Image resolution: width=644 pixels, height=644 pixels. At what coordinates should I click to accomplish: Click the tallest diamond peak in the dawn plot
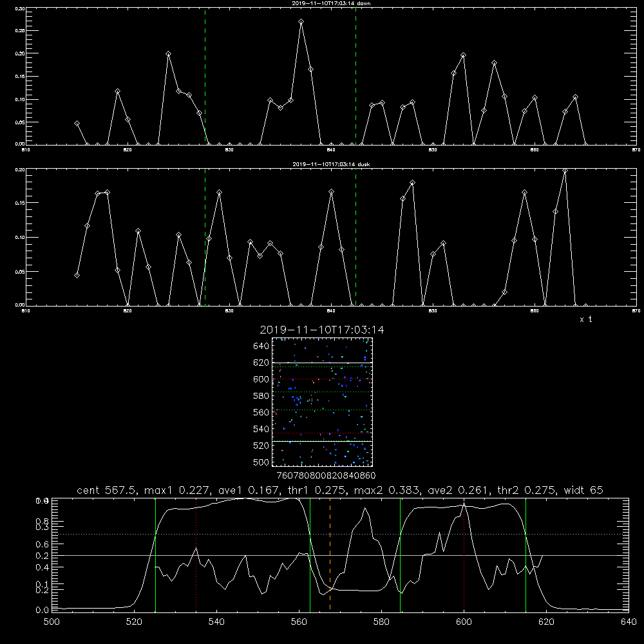(301, 22)
